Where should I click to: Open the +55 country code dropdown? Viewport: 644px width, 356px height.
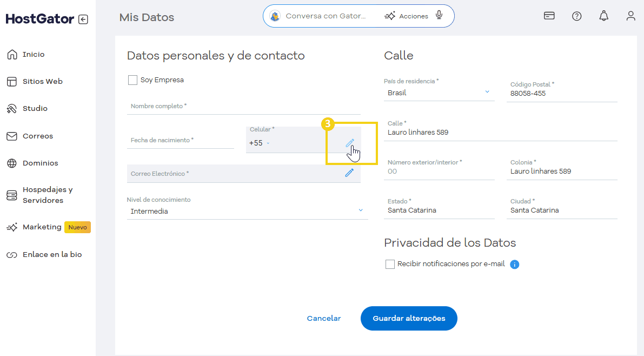click(x=260, y=143)
